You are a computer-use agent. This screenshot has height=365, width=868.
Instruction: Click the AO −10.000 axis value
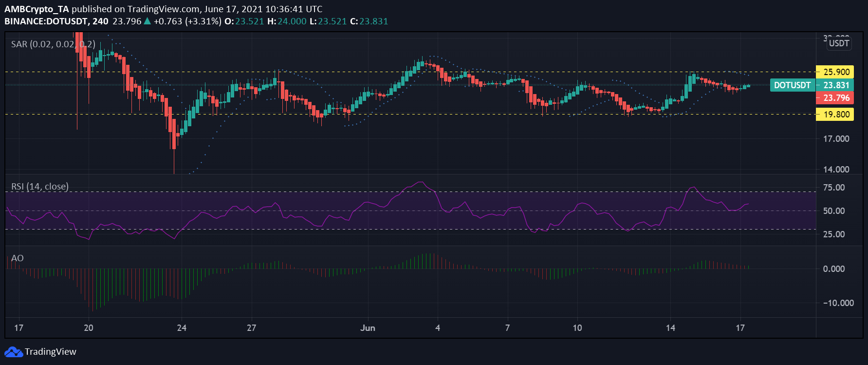(x=838, y=303)
